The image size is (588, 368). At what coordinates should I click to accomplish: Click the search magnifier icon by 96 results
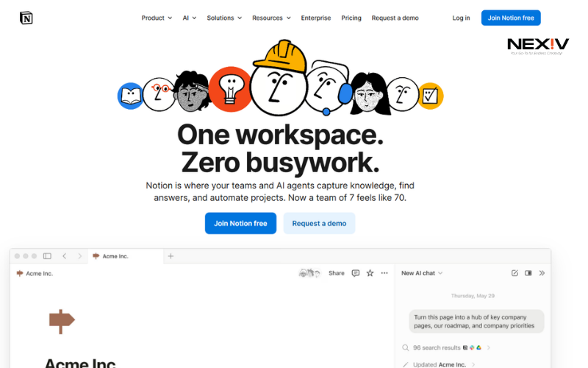(x=406, y=347)
